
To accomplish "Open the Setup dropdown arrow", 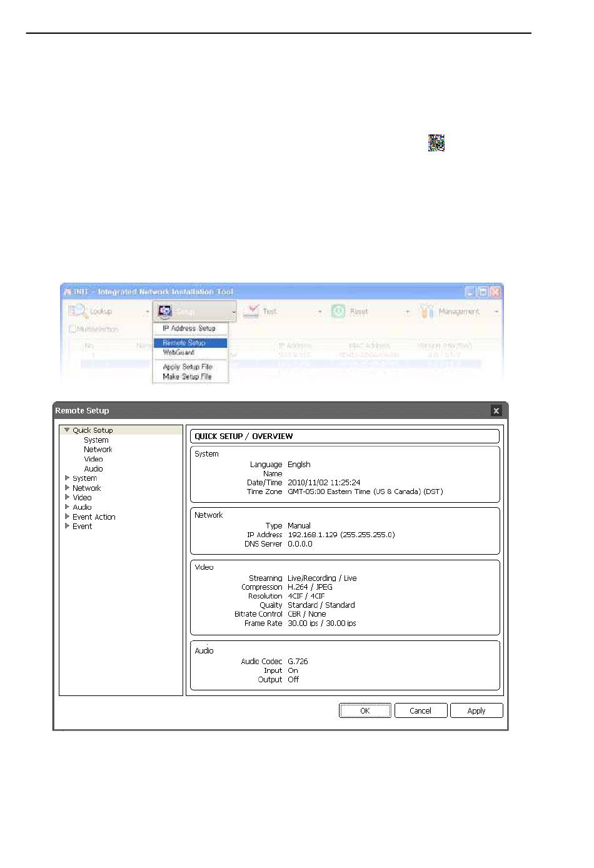I will pos(233,311).
